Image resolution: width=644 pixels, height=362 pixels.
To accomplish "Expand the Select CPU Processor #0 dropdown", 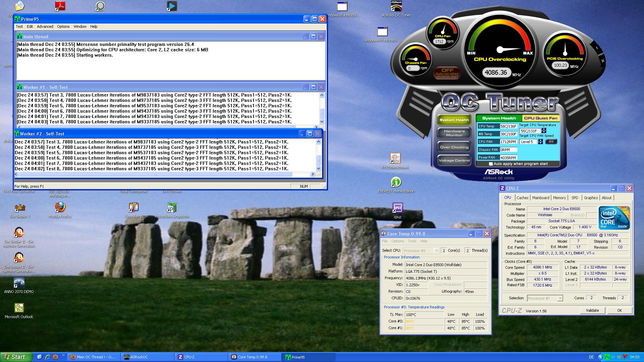I will coord(436,251).
